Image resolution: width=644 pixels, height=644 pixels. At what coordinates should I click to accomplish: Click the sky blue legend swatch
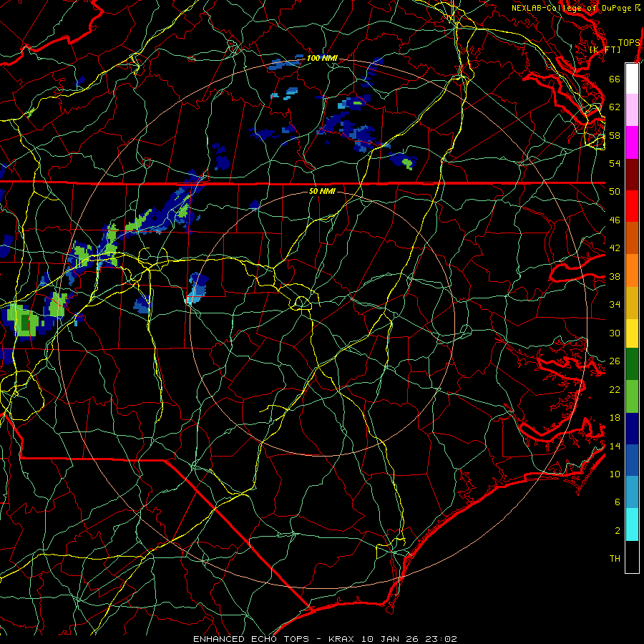(632, 492)
